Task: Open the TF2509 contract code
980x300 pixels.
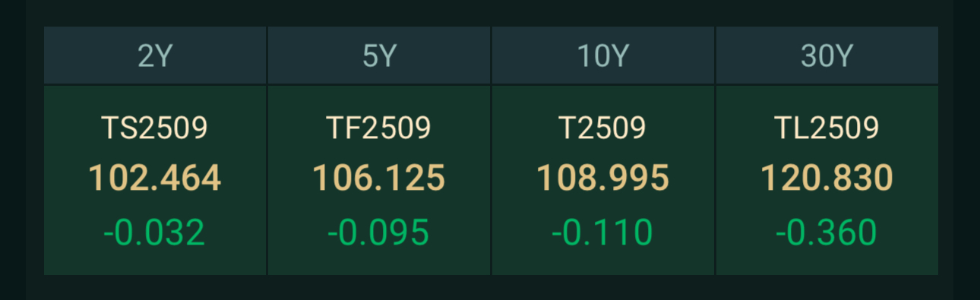Action: (379, 128)
